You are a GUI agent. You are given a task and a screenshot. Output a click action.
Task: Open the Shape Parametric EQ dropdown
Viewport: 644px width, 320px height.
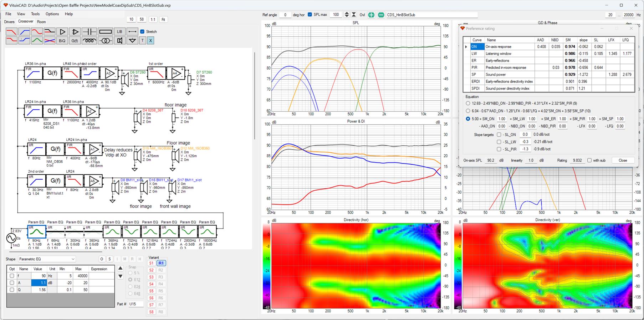coord(47,259)
